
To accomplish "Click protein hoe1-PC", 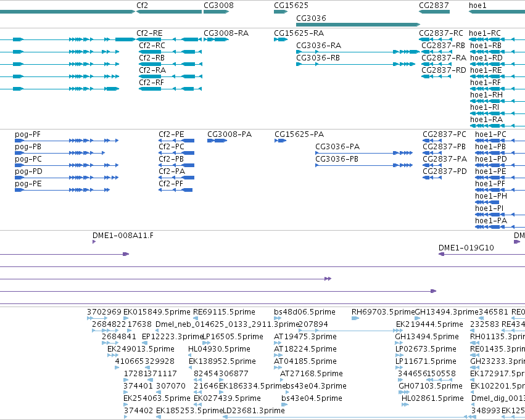I will pyautogui.click(x=490, y=134).
